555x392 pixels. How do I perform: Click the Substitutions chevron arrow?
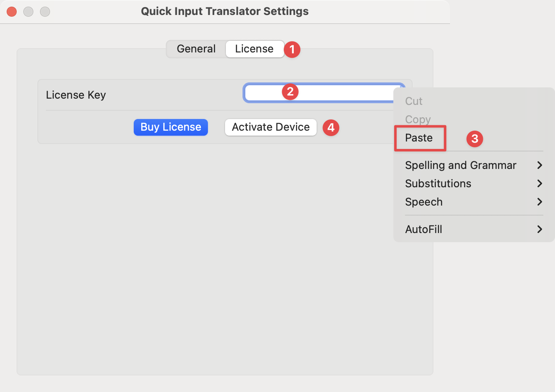click(x=540, y=184)
